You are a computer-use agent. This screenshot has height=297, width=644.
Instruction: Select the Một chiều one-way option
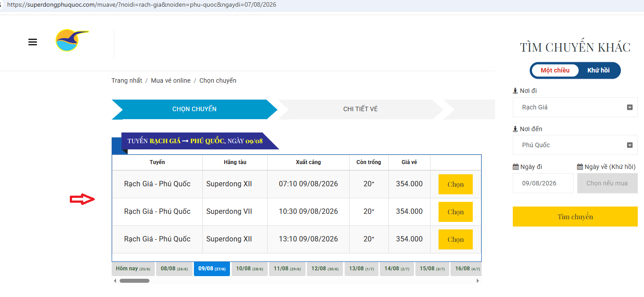pyautogui.click(x=555, y=70)
